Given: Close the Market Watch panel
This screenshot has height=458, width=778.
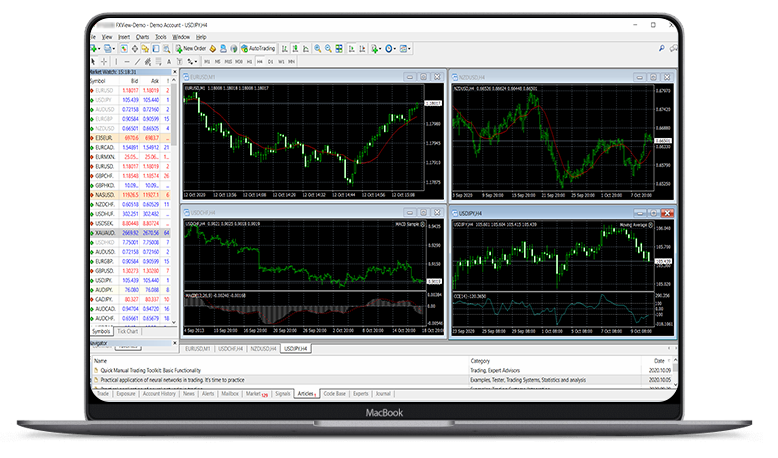Looking at the screenshot, I should pos(174,72).
